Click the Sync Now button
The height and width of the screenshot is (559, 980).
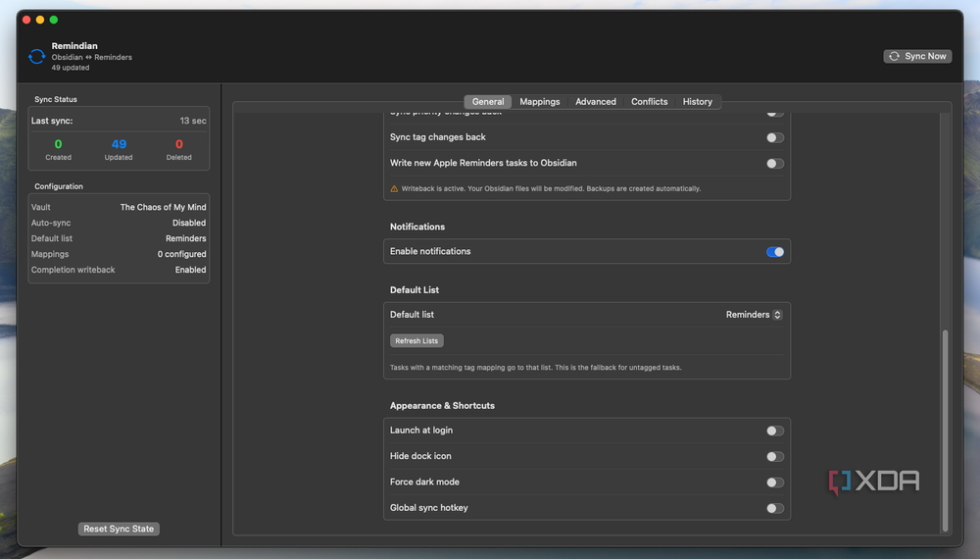(917, 56)
